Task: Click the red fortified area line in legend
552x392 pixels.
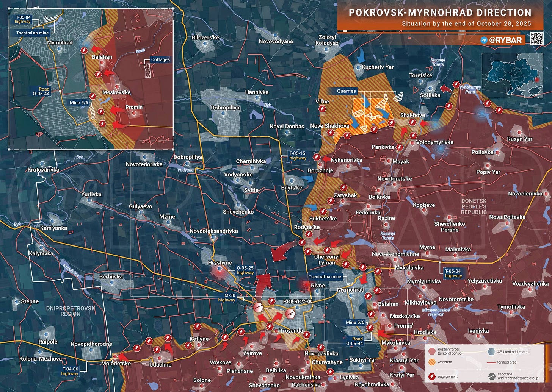Action: click(x=491, y=362)
